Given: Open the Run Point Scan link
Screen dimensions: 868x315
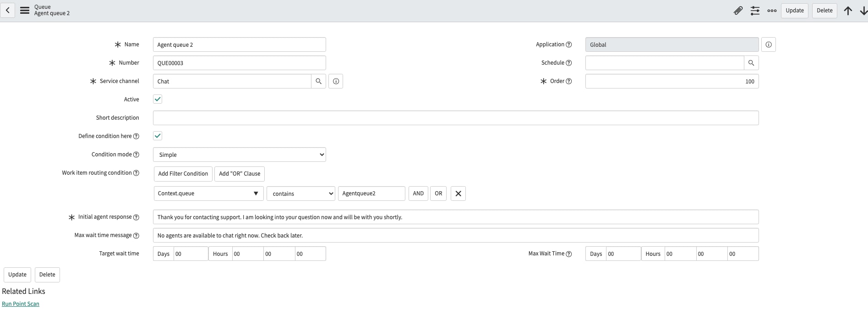Looking at the screenshot, I should 21,304.
